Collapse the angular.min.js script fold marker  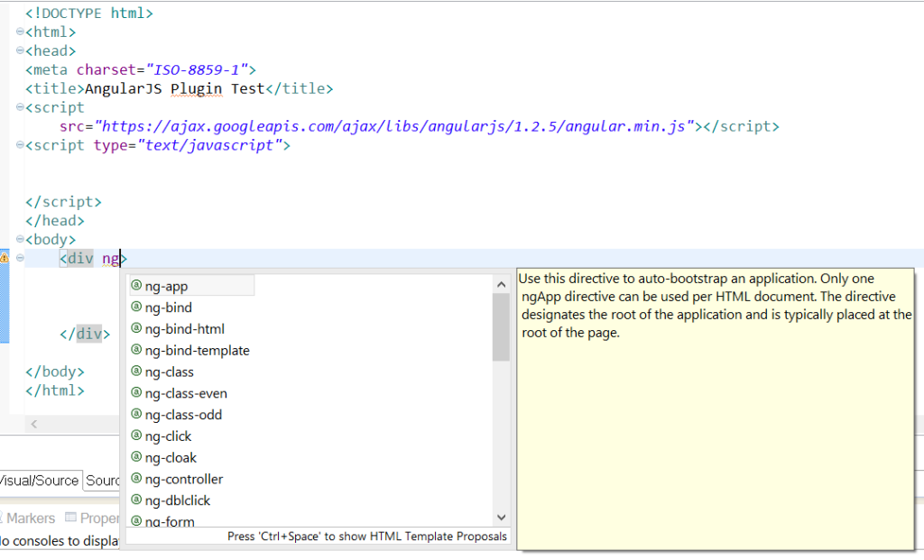[x=18, y=106]
